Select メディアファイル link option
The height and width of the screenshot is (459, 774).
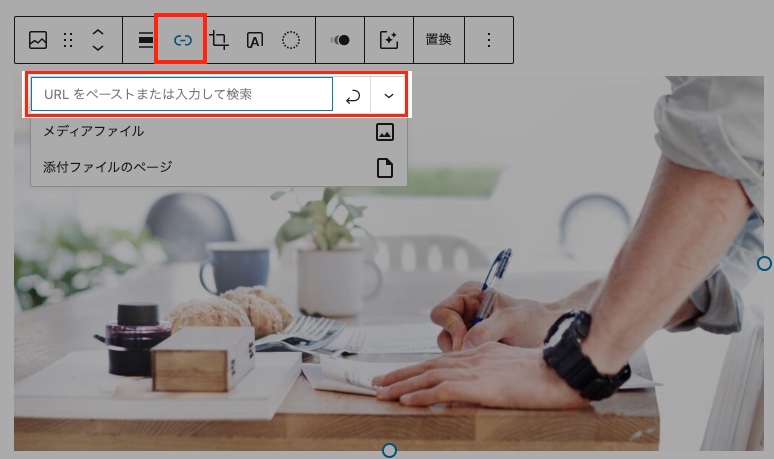point(219,132)
